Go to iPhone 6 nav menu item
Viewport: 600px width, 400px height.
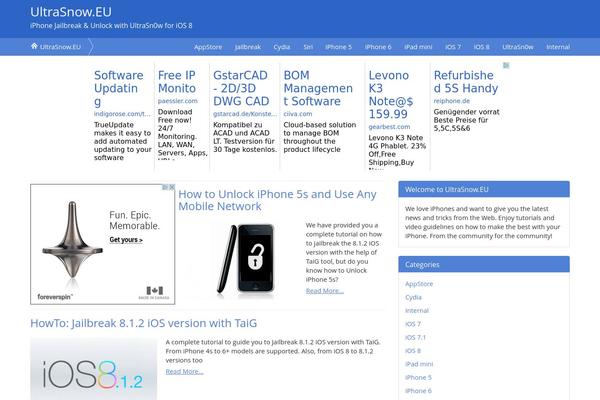378,47
